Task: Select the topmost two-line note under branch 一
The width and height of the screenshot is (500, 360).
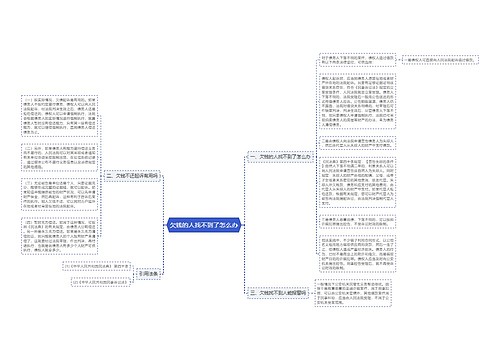Action: (357, 60)
